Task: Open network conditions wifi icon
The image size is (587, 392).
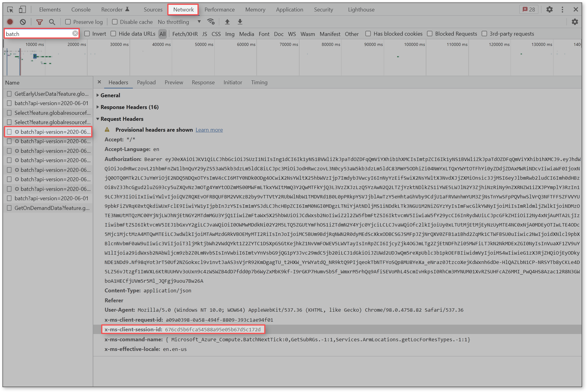Action: coord(211,22)
